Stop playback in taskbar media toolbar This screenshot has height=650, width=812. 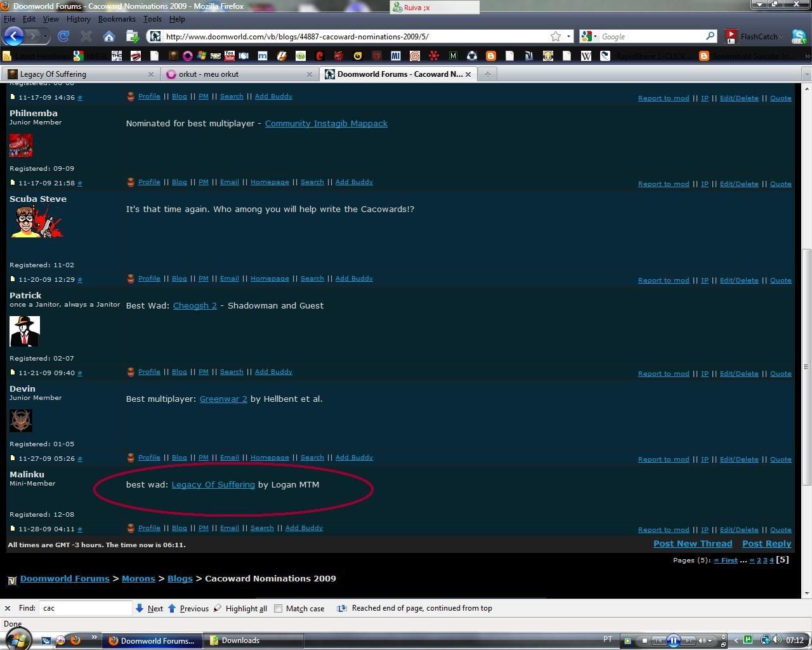(645, 640)
